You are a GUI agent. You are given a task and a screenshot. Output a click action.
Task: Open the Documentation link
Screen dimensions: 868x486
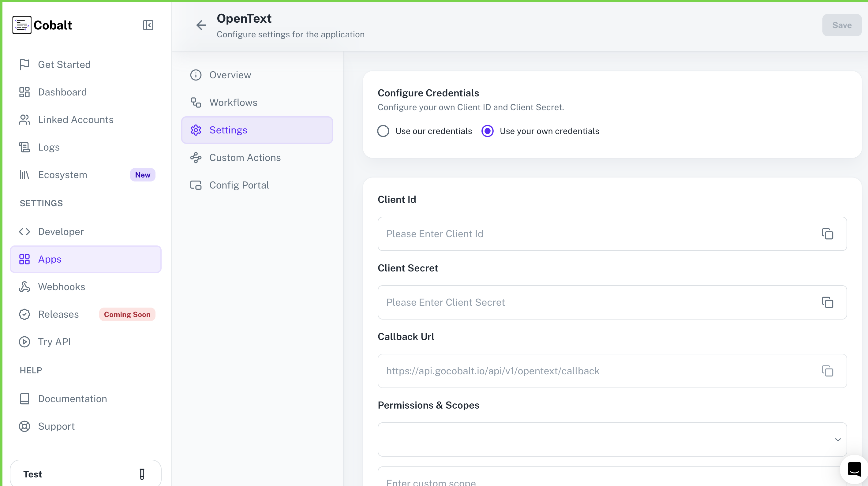coord(72,399)
